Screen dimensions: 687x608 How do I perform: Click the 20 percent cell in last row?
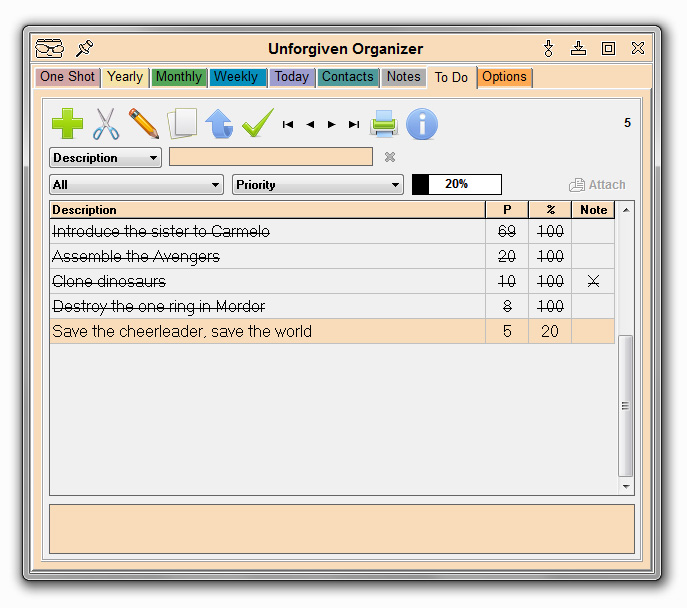coord(550,331)
